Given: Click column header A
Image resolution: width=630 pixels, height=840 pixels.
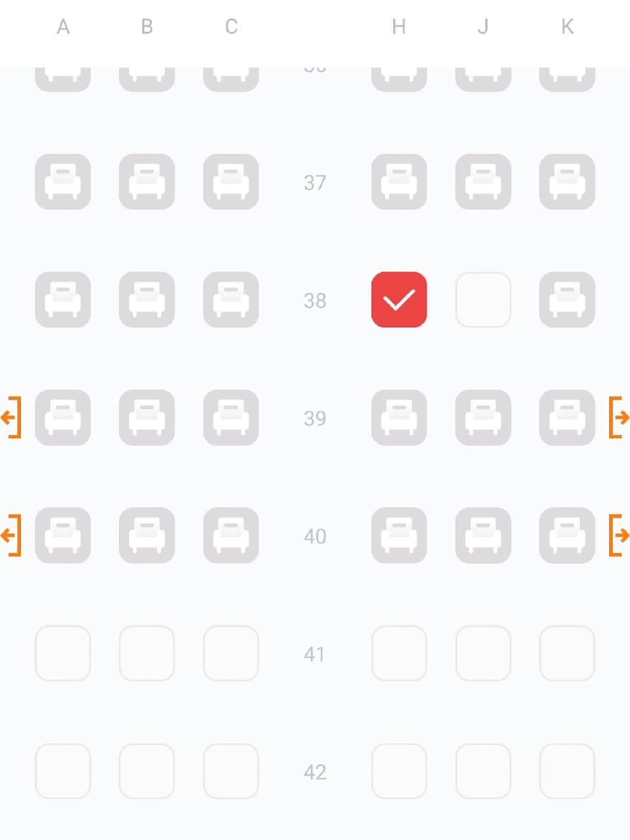Looking at the screenshot, I should (x=63, y=27).
